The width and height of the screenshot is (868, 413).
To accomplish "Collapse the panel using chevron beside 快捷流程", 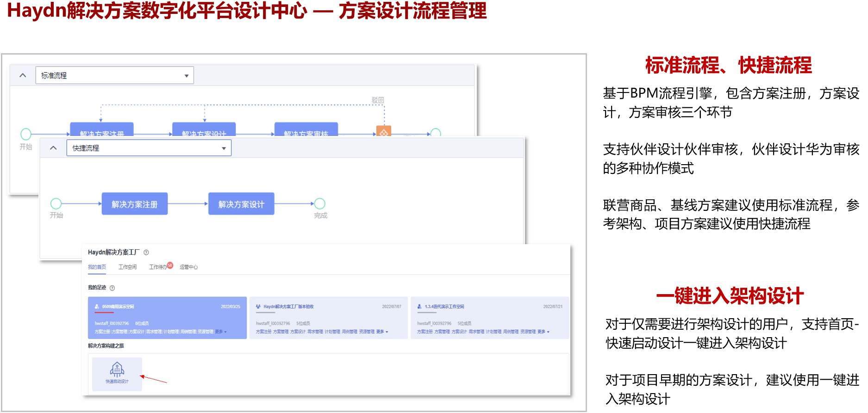I will pos(53,148).
